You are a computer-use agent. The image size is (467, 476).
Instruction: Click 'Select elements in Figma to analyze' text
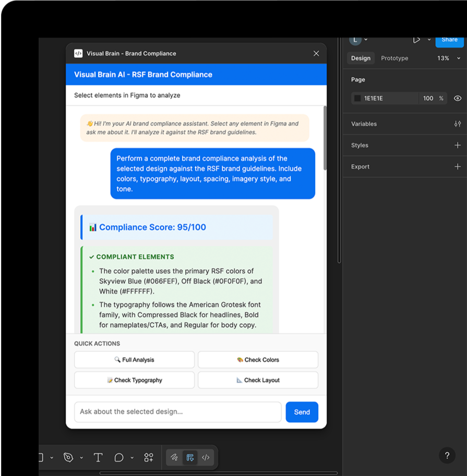[x=127, y=95]
